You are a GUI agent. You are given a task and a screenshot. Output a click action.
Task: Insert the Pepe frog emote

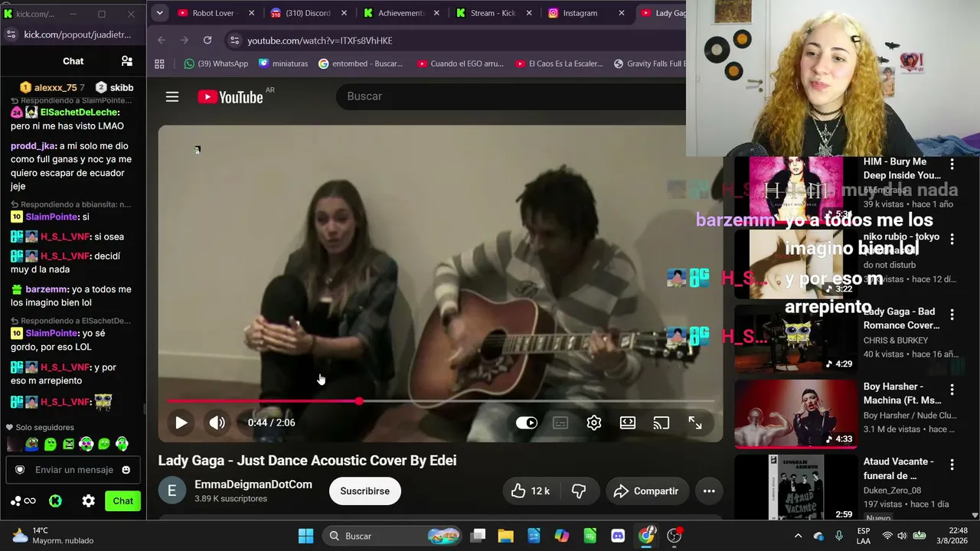coord(32,444)
